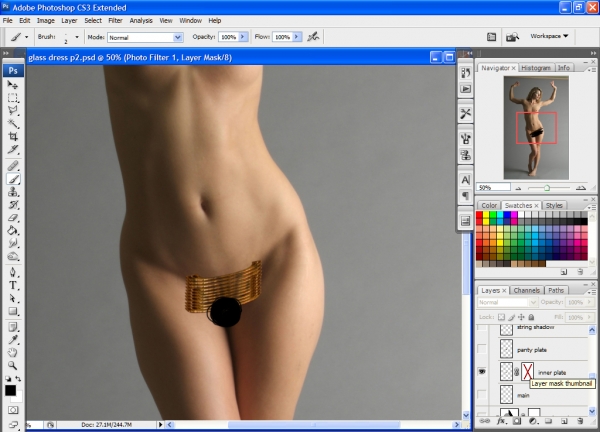Switch to the Histogram tab
The image size is (600, 432).
536,68
